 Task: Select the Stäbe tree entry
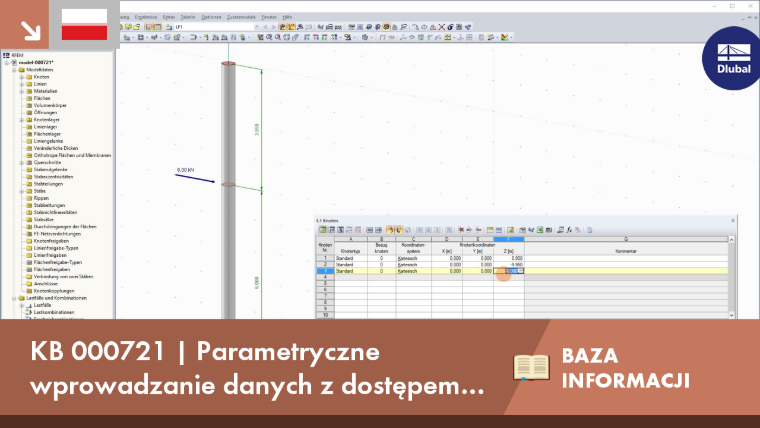coord(39,191)
